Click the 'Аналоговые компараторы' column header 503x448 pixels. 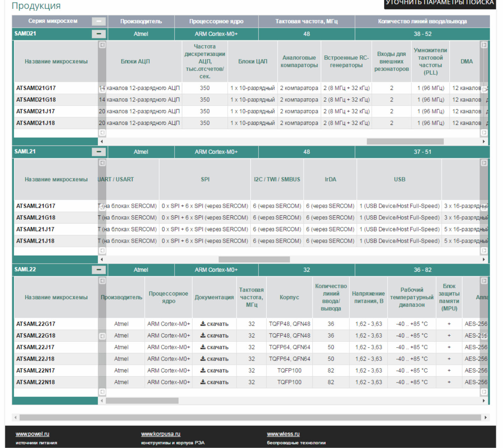tap(299, 62)
